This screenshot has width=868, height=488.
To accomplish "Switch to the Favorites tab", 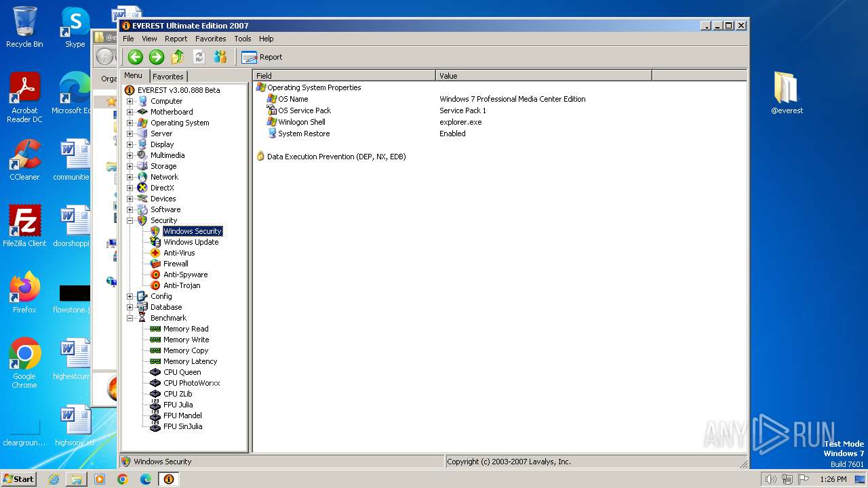I will click(168, 77).
